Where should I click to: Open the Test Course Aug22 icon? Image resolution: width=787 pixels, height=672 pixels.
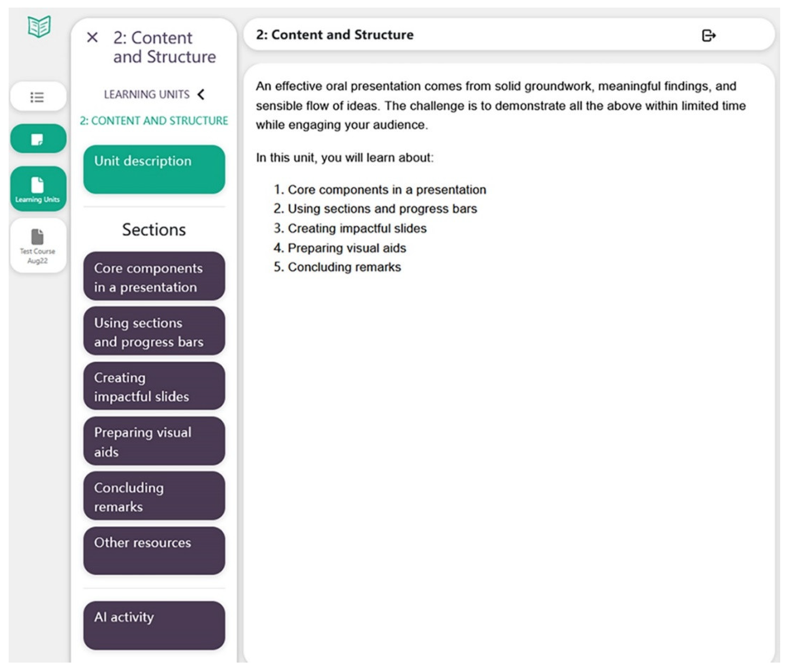point(38,246)
